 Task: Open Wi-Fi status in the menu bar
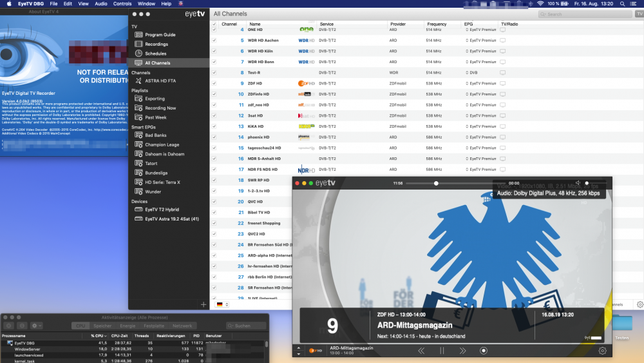pyautogui.click(x=540, y=4)
